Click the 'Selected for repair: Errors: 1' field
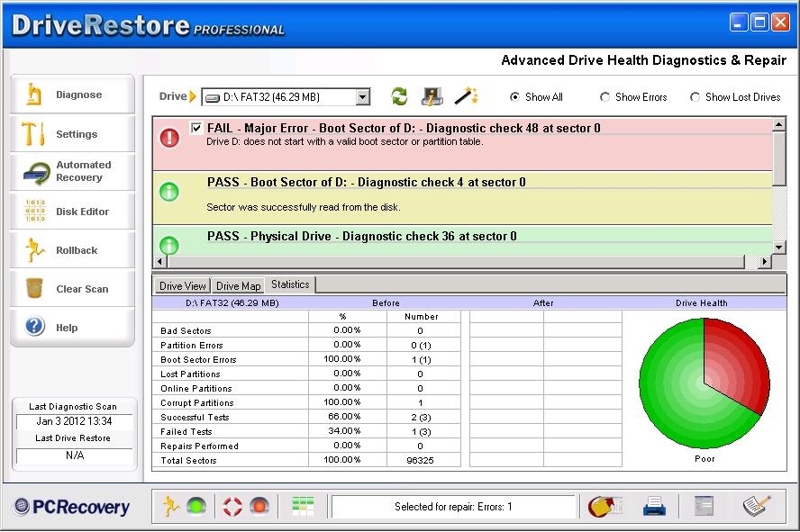Screen dimensions: 800x532 (453, 507)
